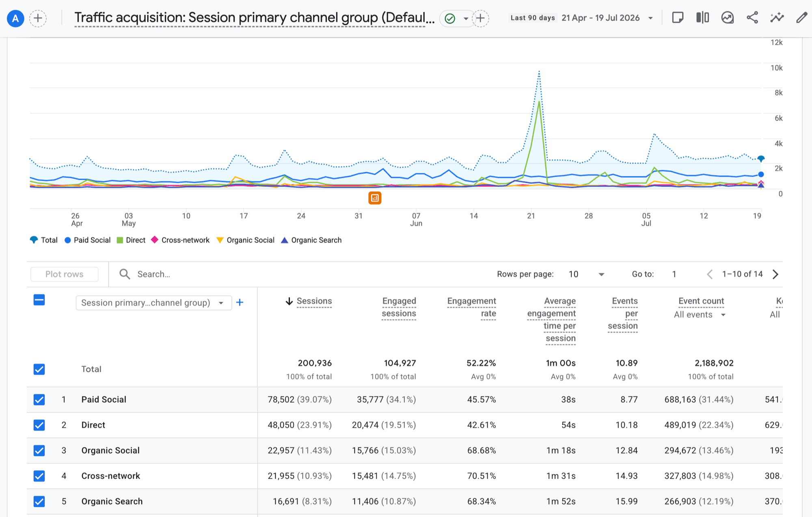Click the Direct row label

pyautogui.click(x=93, y=425)
